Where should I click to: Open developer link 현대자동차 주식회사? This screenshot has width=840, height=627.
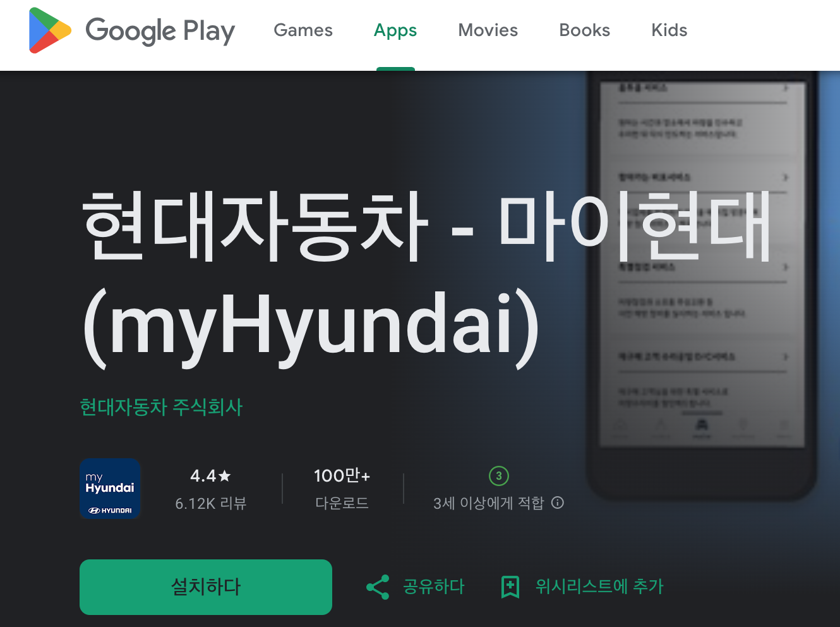click(161, 407)
